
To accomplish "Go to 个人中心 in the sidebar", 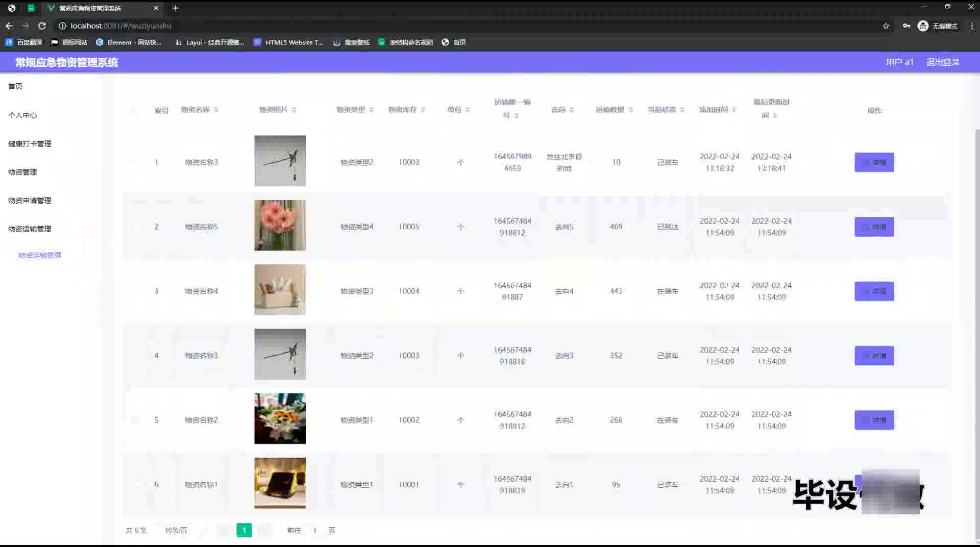I will (22, 115).
